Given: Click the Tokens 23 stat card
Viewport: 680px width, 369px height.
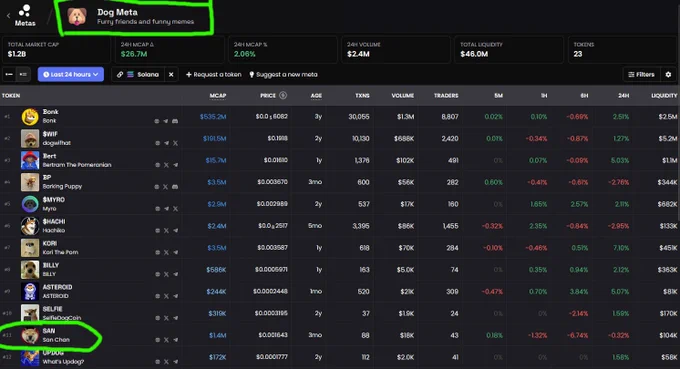Looking at the screenshot, I should (x=622, y=50).
